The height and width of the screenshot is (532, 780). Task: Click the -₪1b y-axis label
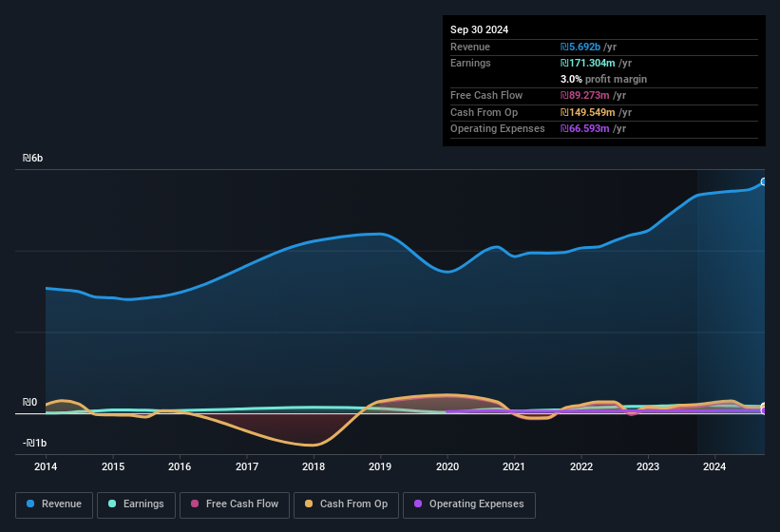pyautogui.click(x=34, y=443)
